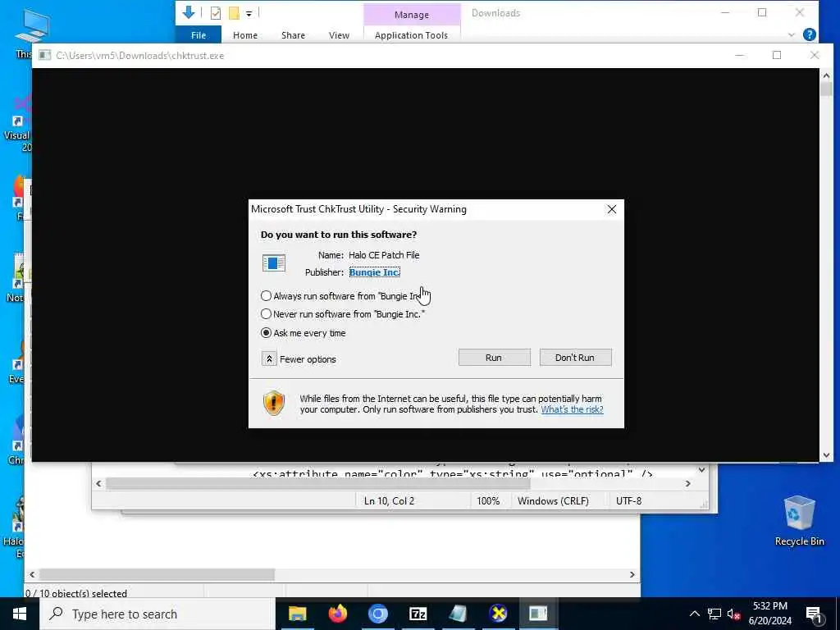Click the Explorer selection count status text

coord(76,594)
